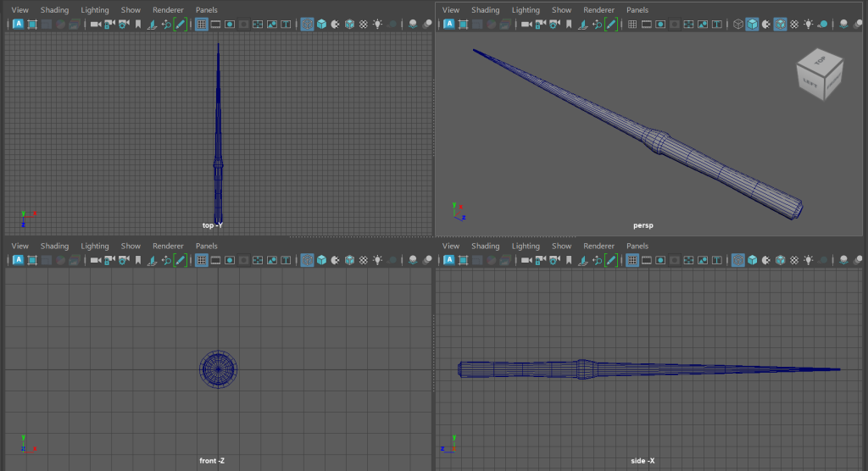
Task: Toggle smooth shade all in front view
Action: (321, 261)
